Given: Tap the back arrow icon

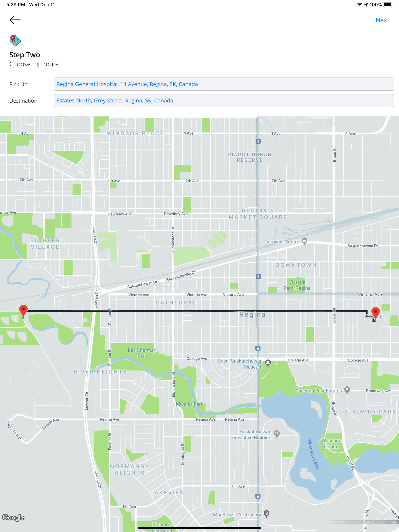Looking at the screenshot, I should pos(15,20).
